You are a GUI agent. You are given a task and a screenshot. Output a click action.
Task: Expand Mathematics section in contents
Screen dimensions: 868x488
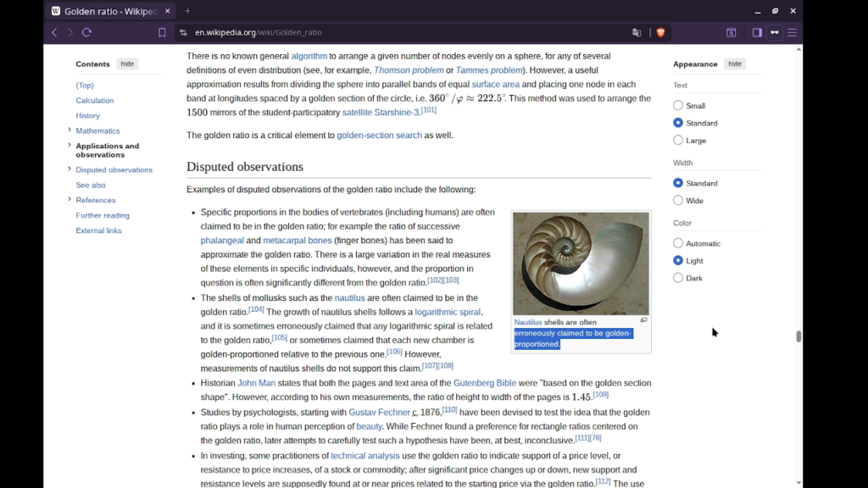point(70,130)
